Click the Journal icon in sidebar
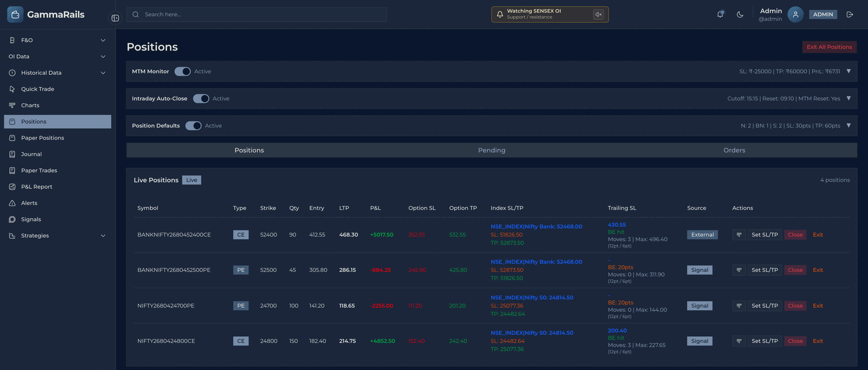 coord(12,154)
